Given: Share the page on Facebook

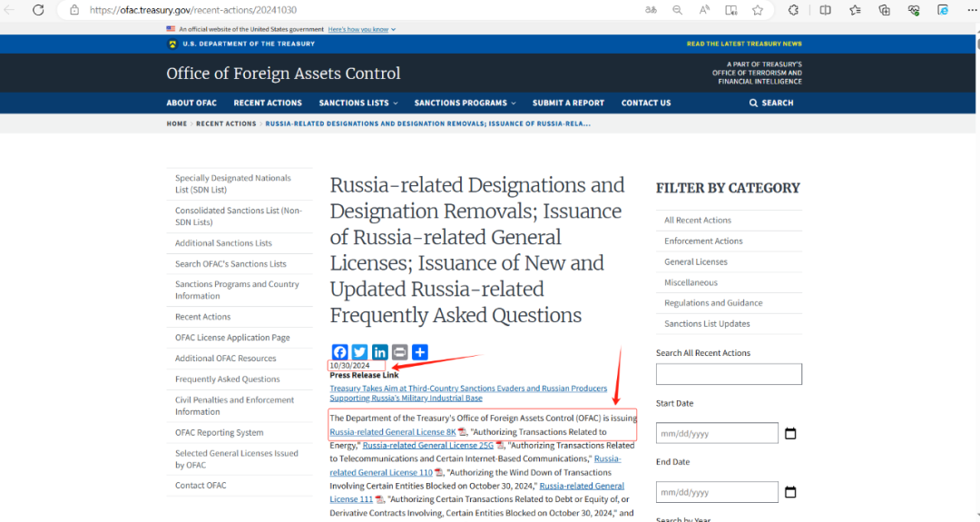Looking at the screenshot, I should (x=339, y=352).
